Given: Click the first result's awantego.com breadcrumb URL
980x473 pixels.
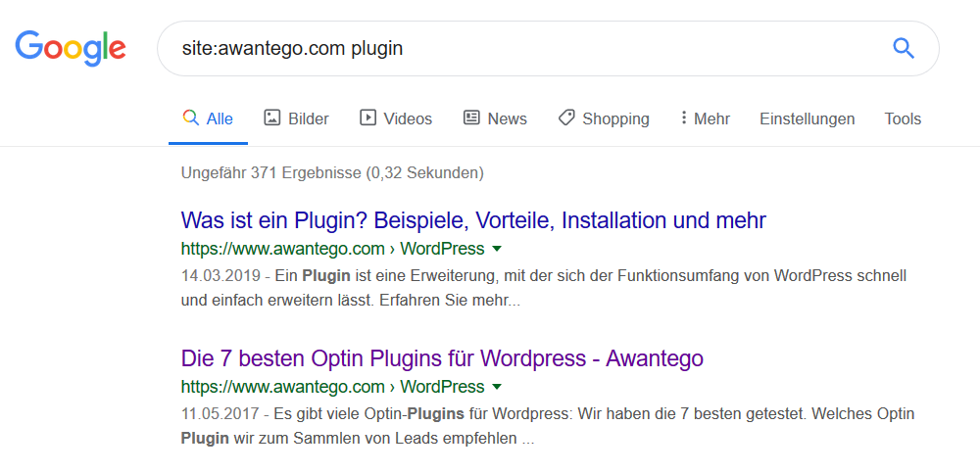Looking at the screenshot, I should pos(332,249).
